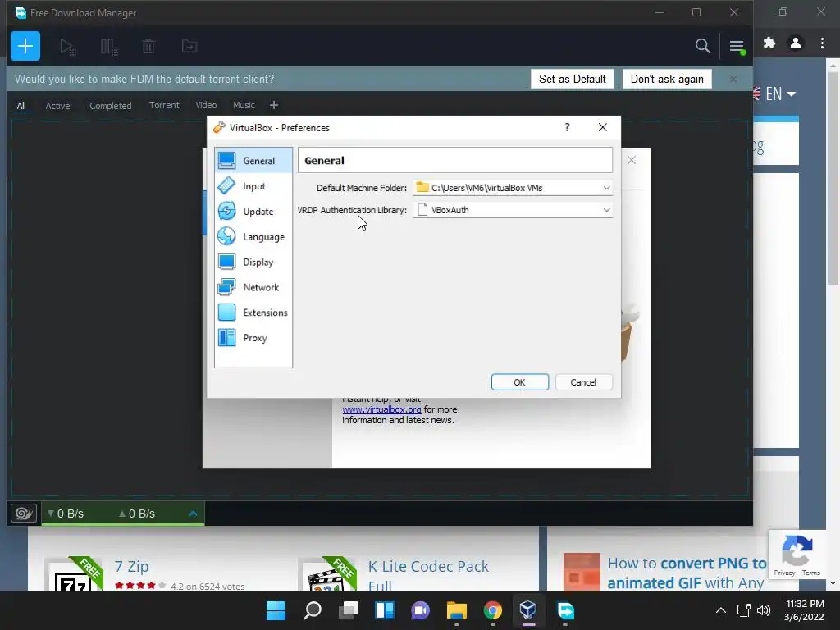Open the www.virtualbox.org link
Image resolution: width=840 pixels, height=630 pixels.
(381, 409)
